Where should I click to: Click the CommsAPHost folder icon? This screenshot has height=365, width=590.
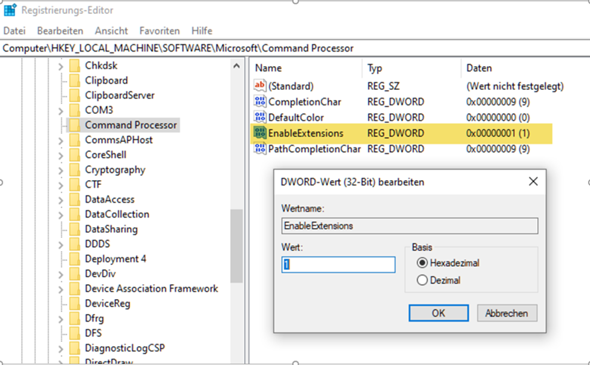pyautogui.click(x=75, y=140)
